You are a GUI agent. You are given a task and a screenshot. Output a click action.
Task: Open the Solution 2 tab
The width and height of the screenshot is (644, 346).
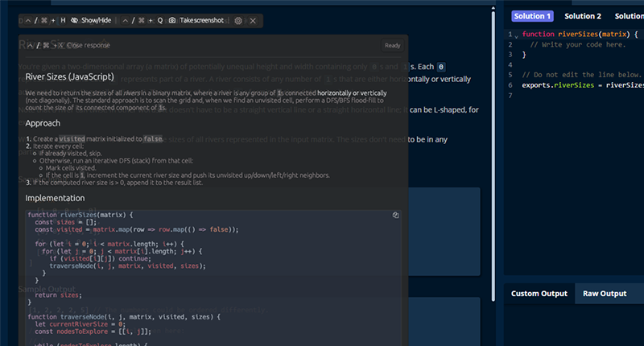point(583,16)
